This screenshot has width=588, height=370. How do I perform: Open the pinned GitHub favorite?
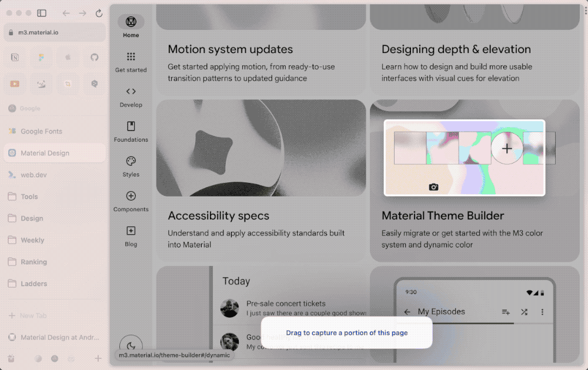pos(95,58)
